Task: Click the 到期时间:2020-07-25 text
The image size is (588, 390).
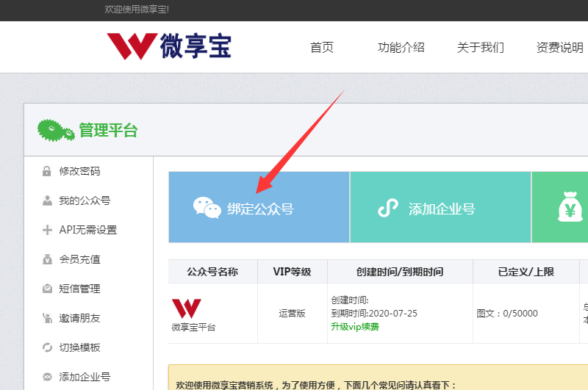Action: click(374, 313)
